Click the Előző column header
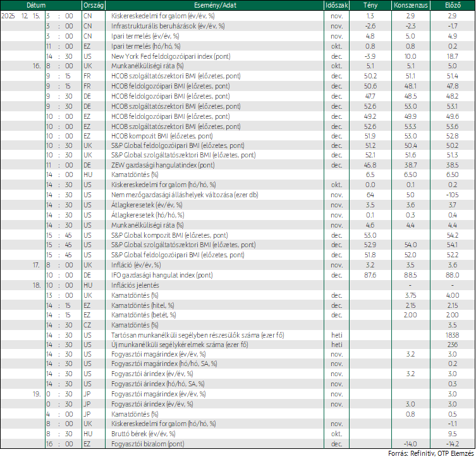This screenshot has height=459, width=476. (x=453, y=5)
